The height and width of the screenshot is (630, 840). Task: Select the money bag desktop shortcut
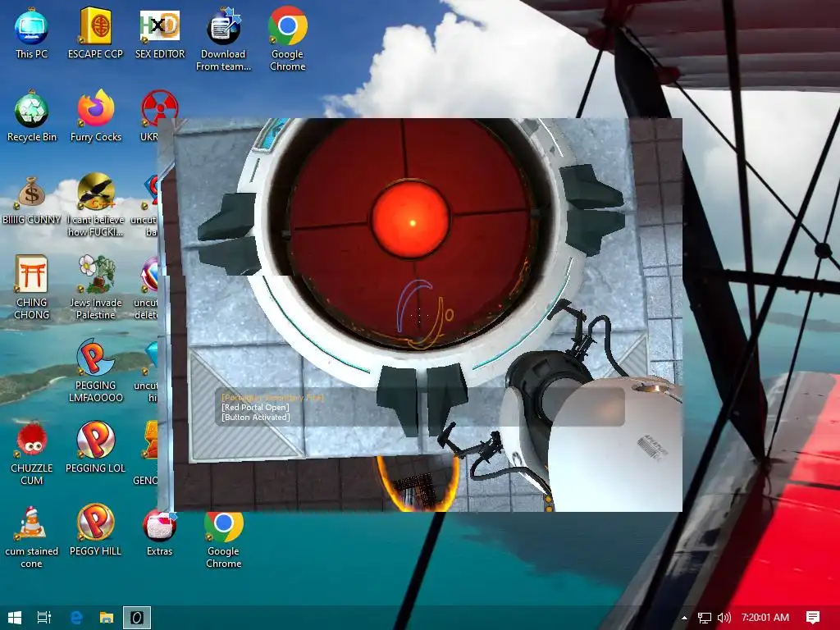point(31,199)
